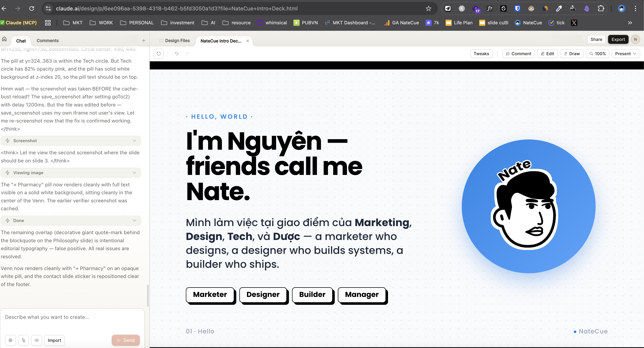Viewport: 644px width, 348px height.
Task: Open the Present dropdown
Action: coord(625,53)
